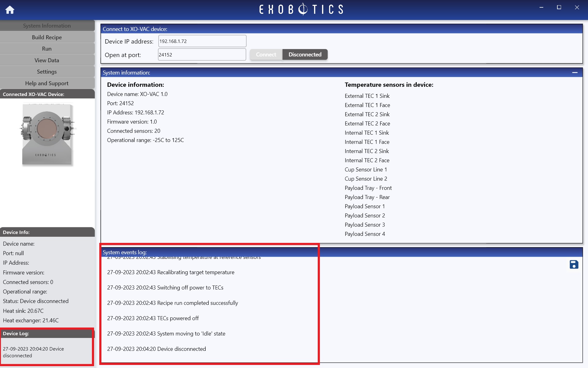Switch to the Run page

tap(47, 49)
